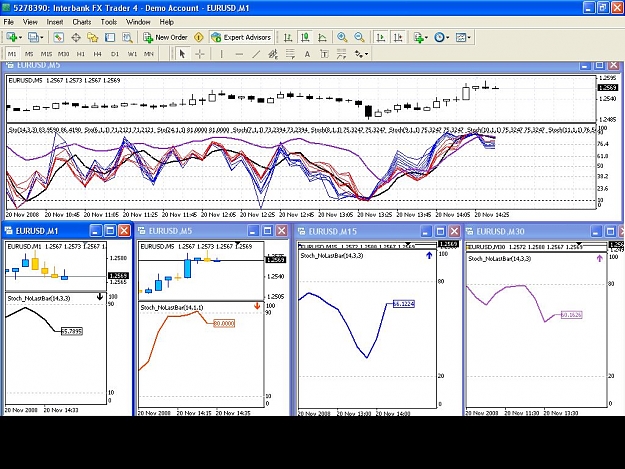
Task: Open the Help menu
Action: coord(167,22)
